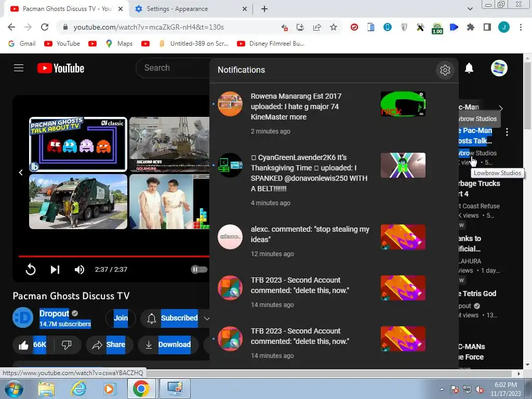Open the Dropout channel name link

coord(54,313)
